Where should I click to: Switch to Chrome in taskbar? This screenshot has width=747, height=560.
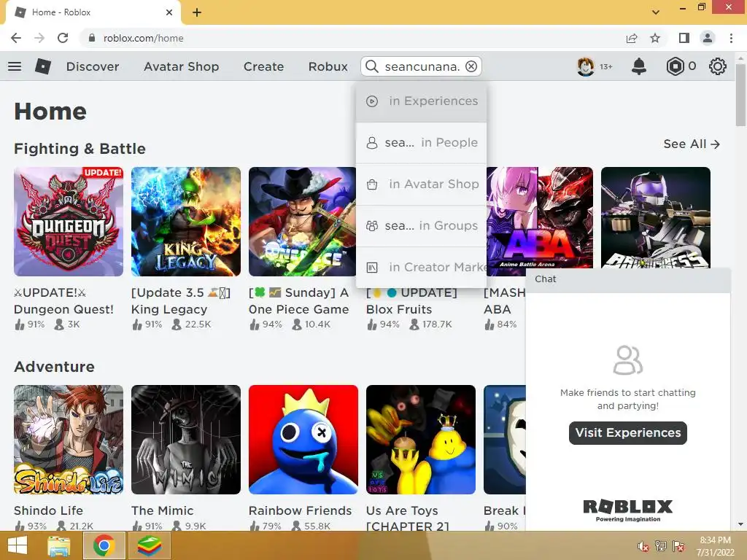click(104, 545)
